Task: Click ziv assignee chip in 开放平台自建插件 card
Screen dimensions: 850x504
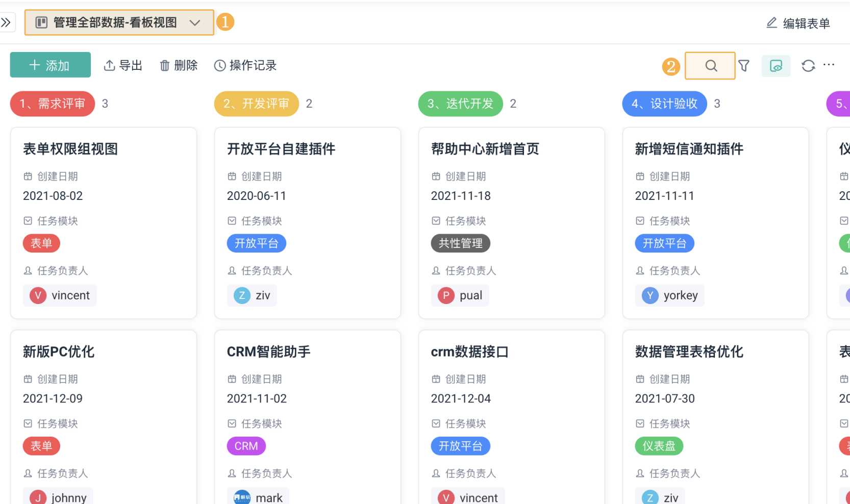Action: point(252,295)
